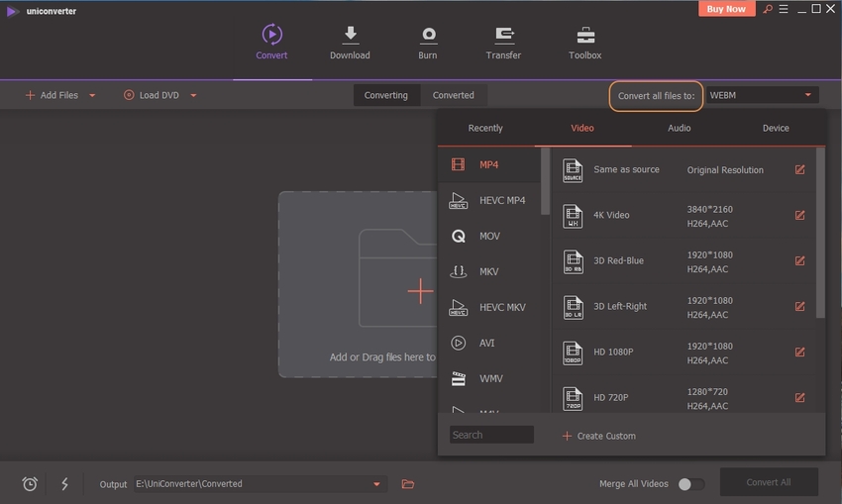
Task: Open the Load DVD dropdown arrow
Action: pos(193,96)
